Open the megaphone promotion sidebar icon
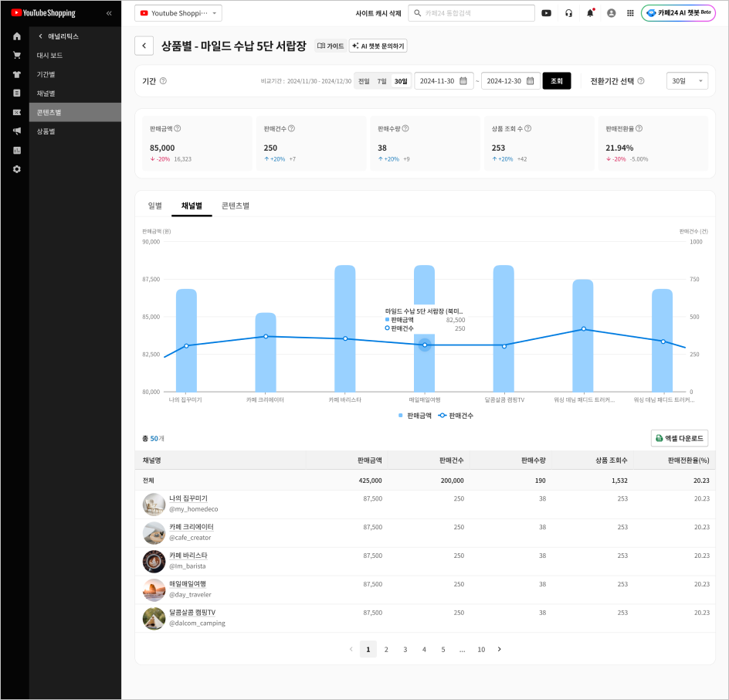Screen dimensions: 729x700 17,131
